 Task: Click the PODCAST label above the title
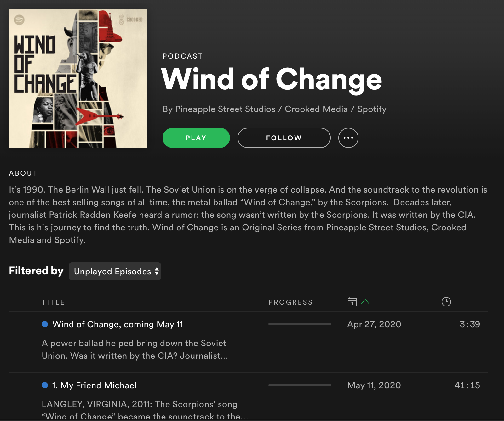point(183,56)
